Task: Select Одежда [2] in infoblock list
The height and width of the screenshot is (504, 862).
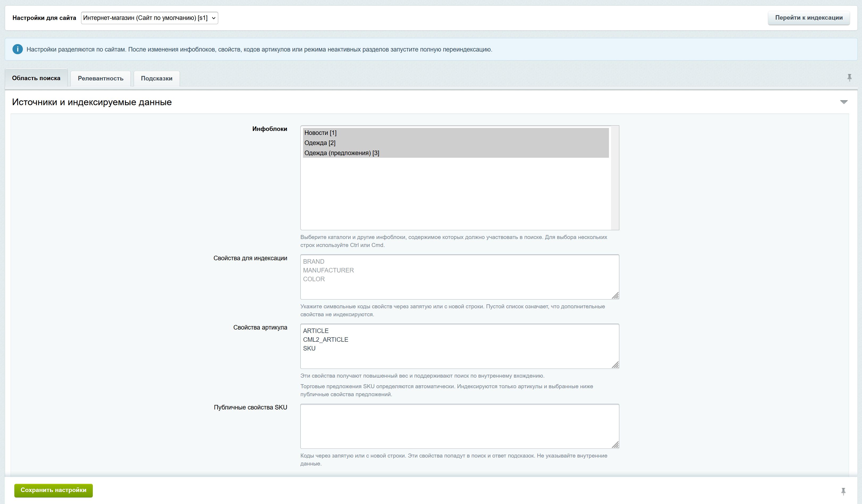Action: (456, 143)
